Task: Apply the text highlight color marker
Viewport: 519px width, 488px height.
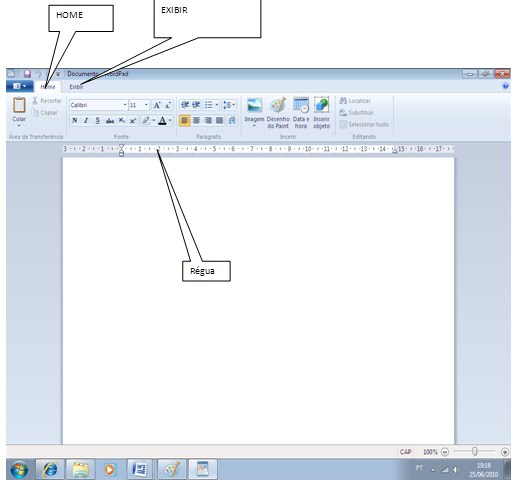Action: (x=146, y=121)
